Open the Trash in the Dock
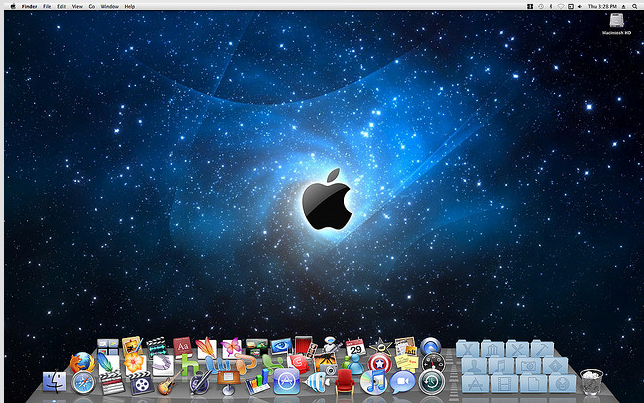The image size is (644, 403). 591,382
